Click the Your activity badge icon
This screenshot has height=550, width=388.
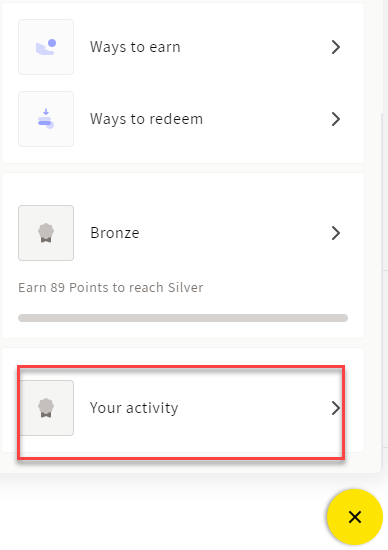tap(46, 408)
